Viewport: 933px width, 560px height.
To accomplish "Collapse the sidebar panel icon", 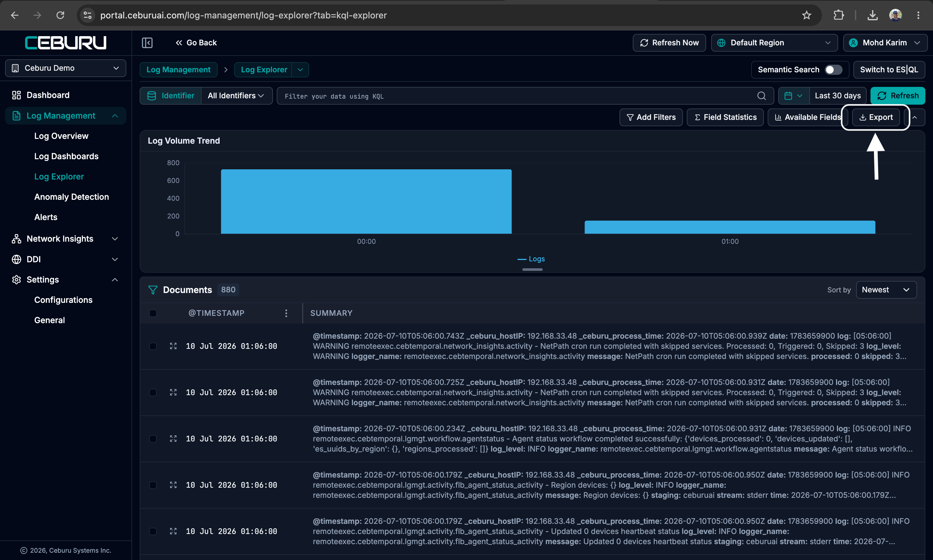I will [x=147, y=42].
